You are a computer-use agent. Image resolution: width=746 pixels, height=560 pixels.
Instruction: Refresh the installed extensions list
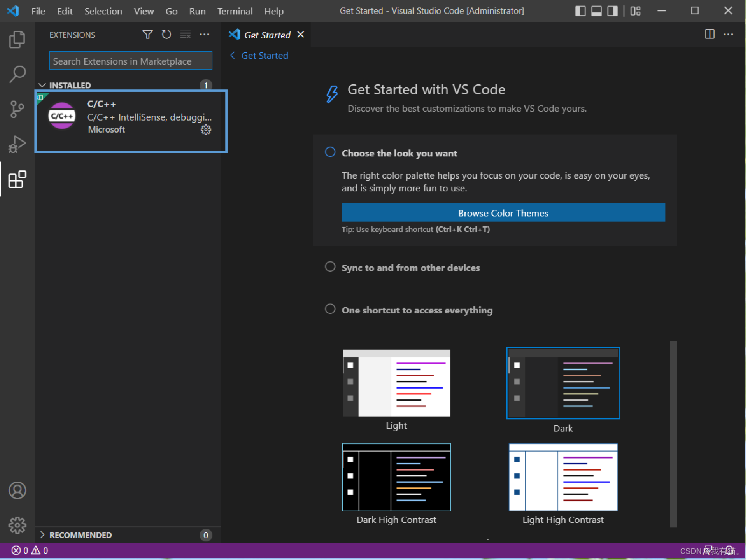pyautogui.click(x=167, y=34)
